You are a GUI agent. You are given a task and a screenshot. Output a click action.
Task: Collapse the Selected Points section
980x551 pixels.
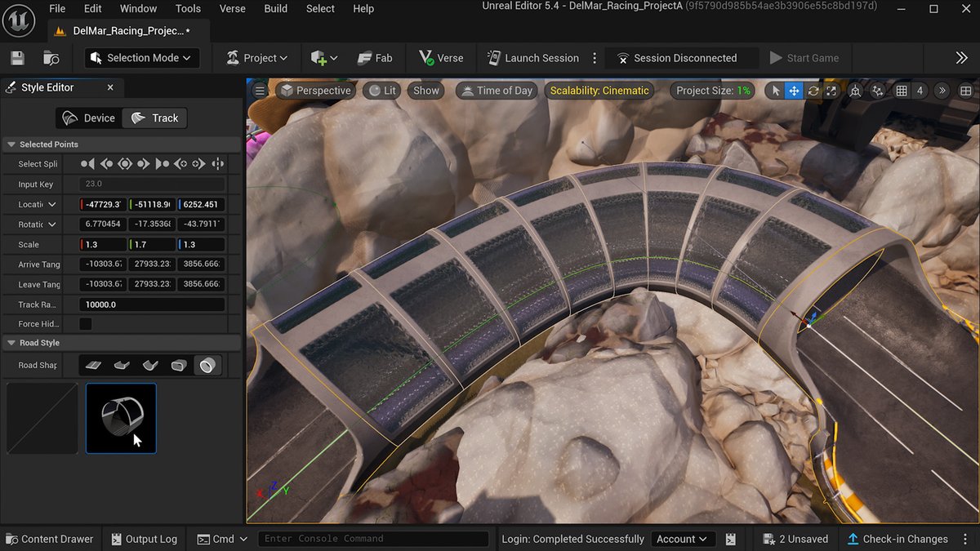[11, 144]
